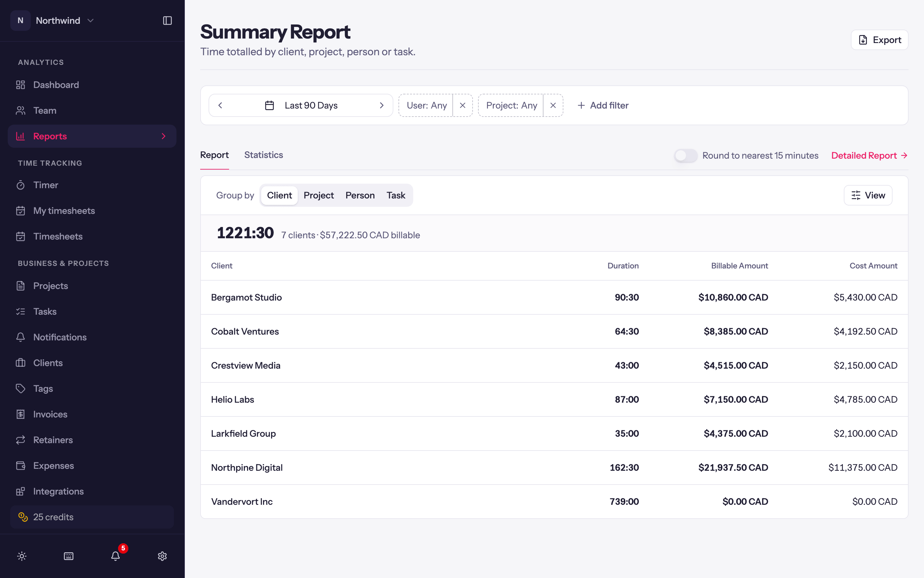Group by Person

360,195
